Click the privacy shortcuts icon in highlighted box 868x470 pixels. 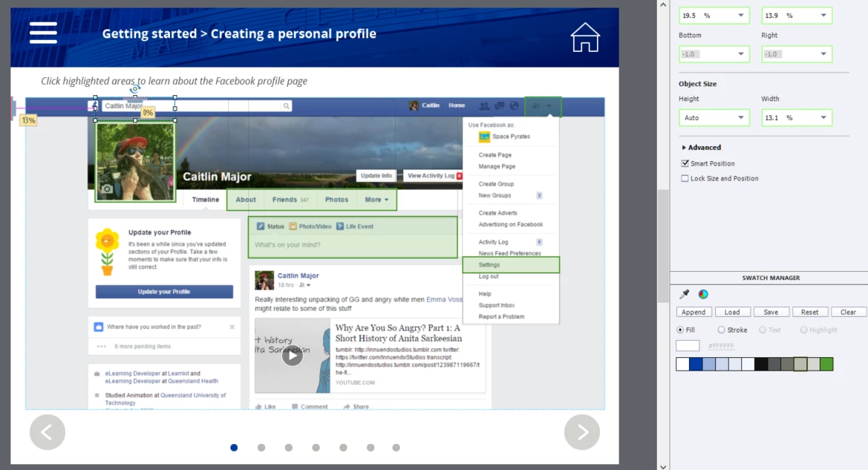[536, 105]
